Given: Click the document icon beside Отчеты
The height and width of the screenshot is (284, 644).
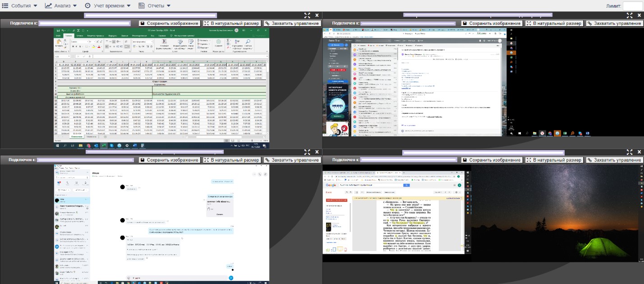Looking at the screenshot, I should click(141, 6).
